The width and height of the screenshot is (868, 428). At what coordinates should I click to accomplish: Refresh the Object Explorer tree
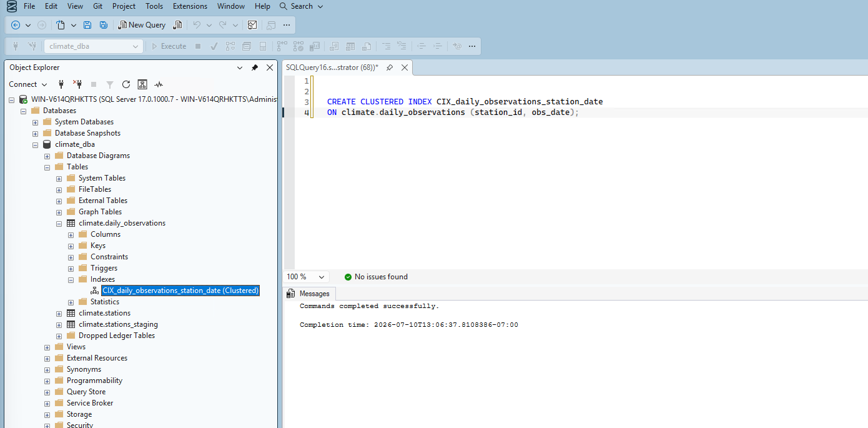126,84
